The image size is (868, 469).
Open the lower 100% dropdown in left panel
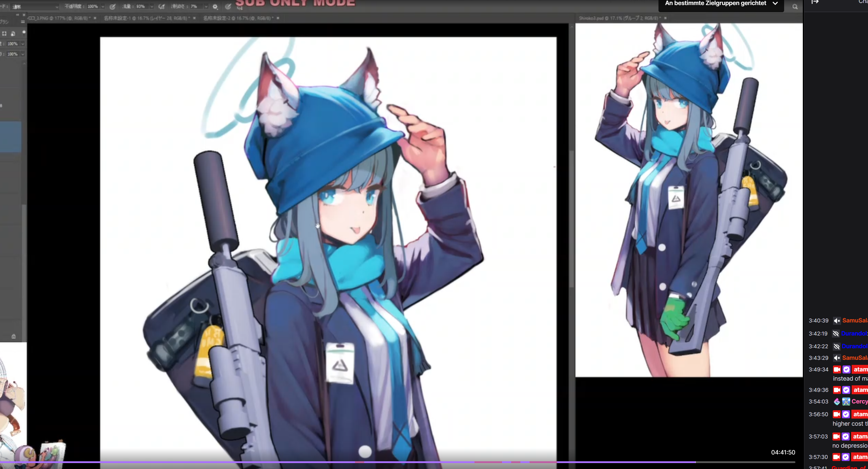click(x=23, y=54)
